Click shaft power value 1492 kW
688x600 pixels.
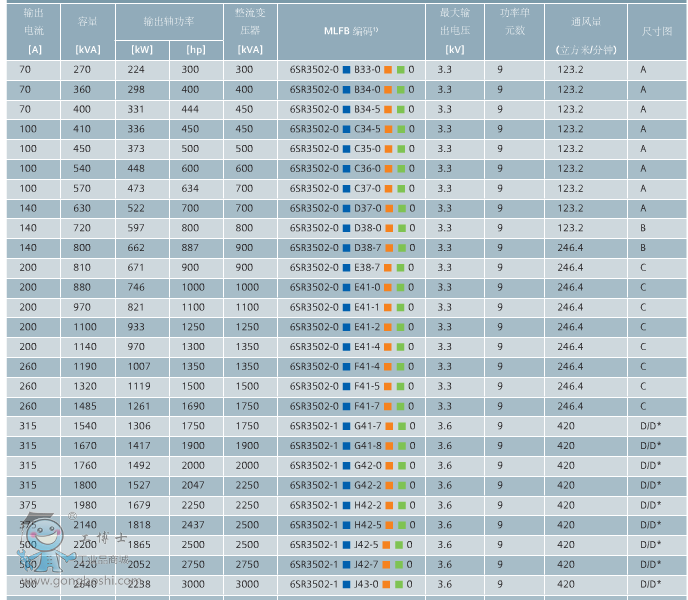pos(139,466)
